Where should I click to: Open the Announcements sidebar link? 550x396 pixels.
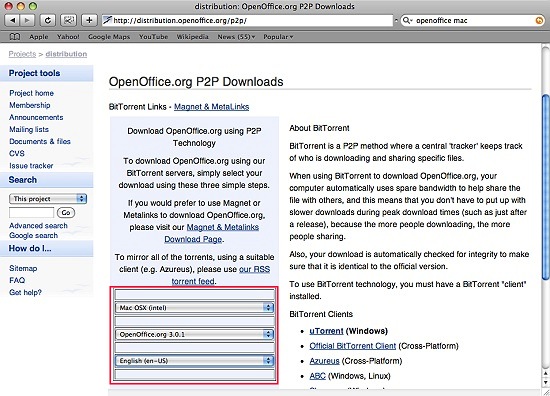[36, 117]
